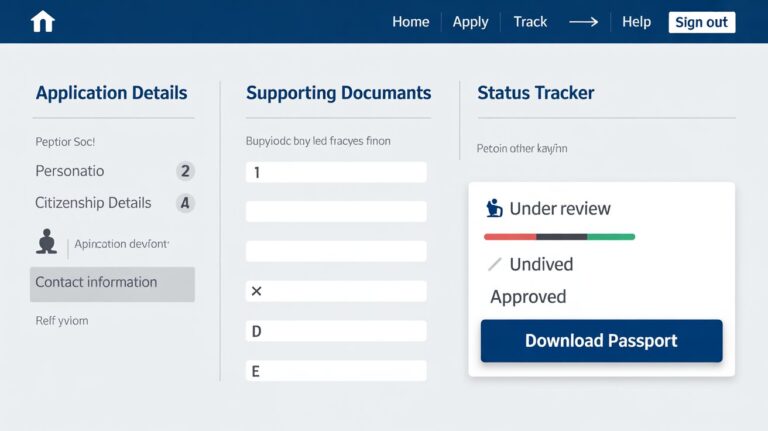Select Contact information in the sidebar
Viewport: 768px width, 431px height.
pyautogui.click(x=112, y=283)
